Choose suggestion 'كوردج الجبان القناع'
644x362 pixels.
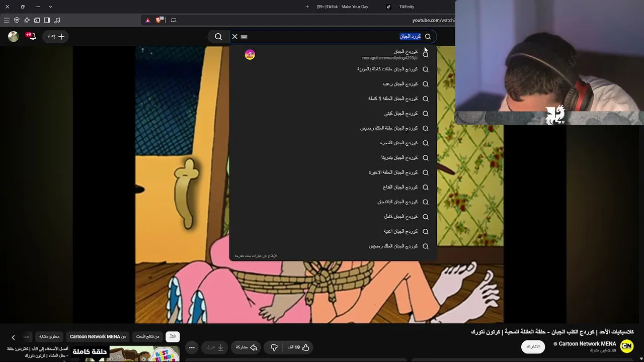(x=333, y=187)
